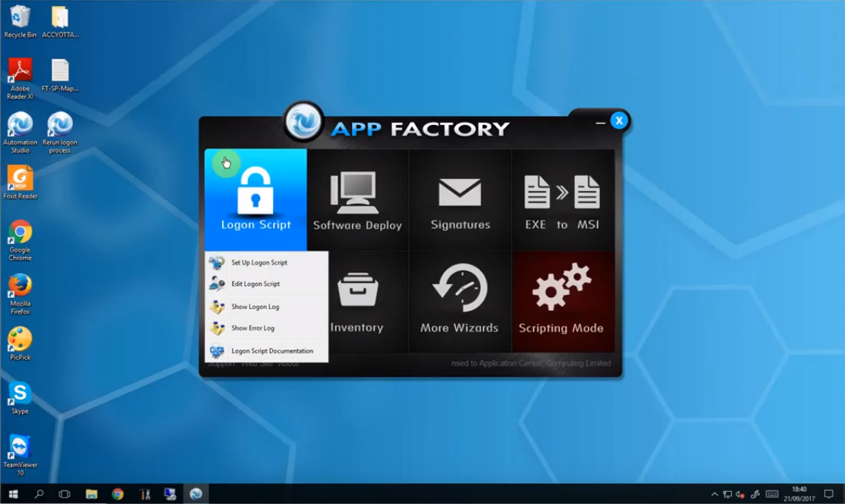The height and width of the screenshot is (504, 845).
Task: Open the Software Deploy tile
Action: point(357,200)
